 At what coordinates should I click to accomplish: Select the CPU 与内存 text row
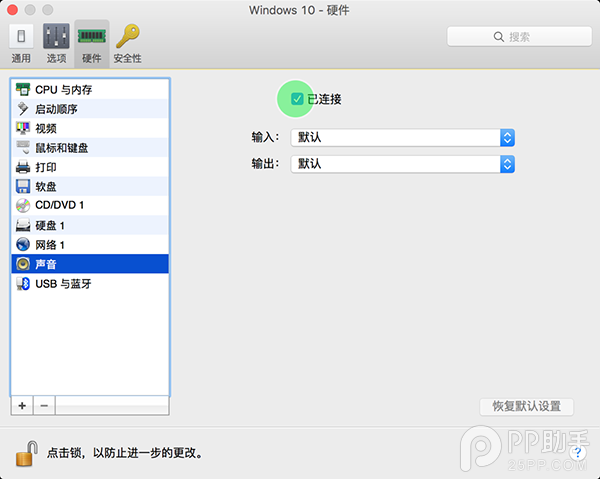pyautogui.click(x=90, y=90)
